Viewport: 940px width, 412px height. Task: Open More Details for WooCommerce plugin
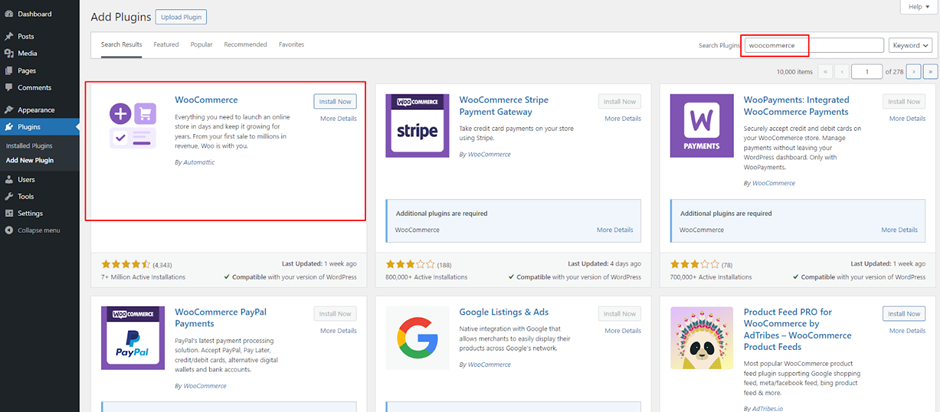[x=338, y=119]
